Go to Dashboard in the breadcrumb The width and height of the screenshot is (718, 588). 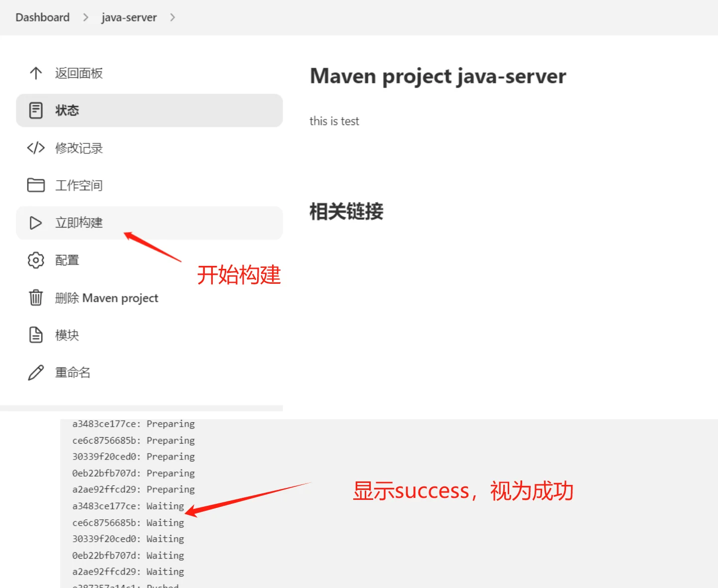[43, 17]
